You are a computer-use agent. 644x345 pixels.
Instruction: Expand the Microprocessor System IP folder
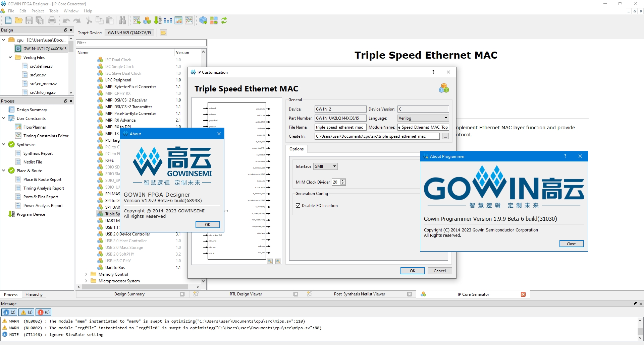86,281
